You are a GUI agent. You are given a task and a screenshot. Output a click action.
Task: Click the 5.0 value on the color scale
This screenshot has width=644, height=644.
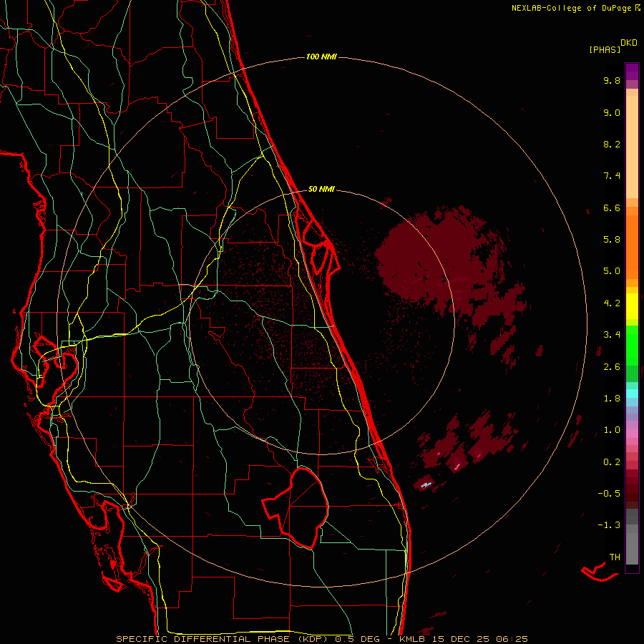coord(612,271)
